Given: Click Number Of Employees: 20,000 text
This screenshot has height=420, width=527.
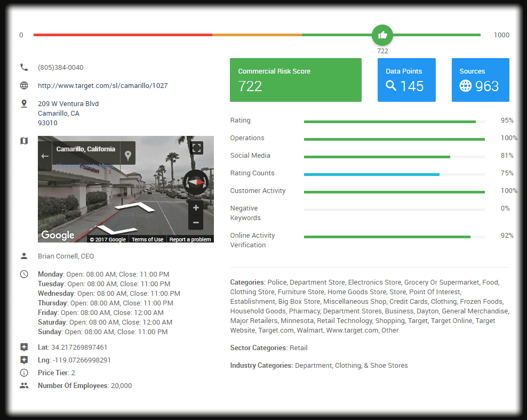Looking at the screenshot, I should (85, 385).
